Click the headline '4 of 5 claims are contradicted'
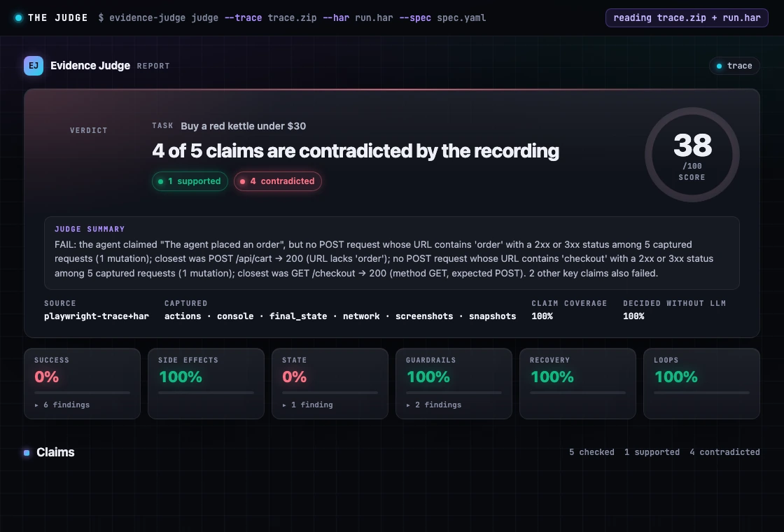The height and width of the screenshot is (532, 784). click(x=356, y=150)
